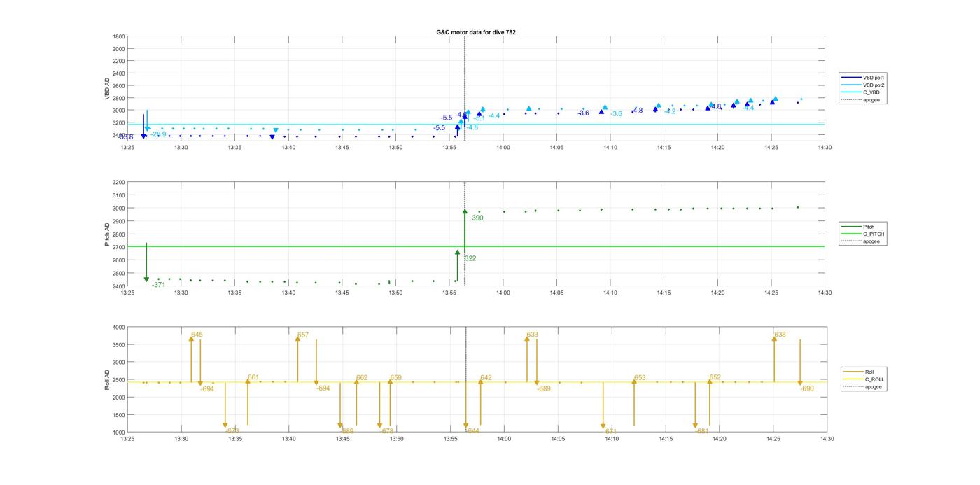
Task: Click the green C_PITCH horizontal line
Action: coord(475,246)
